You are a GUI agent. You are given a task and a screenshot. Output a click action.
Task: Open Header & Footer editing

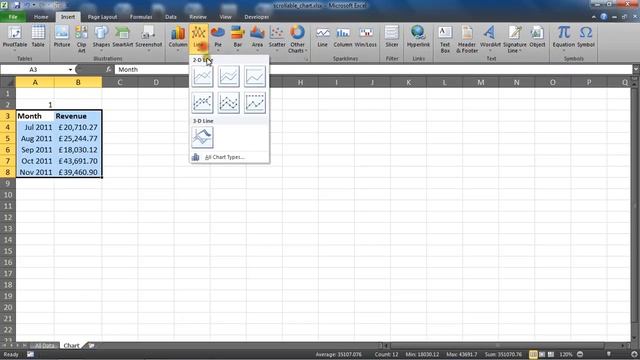467,39
